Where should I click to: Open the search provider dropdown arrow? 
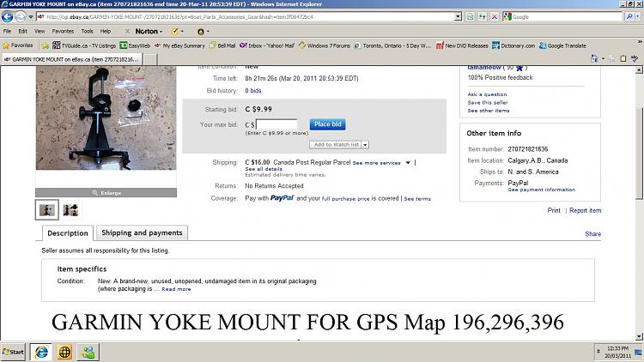tap(638, 17)
